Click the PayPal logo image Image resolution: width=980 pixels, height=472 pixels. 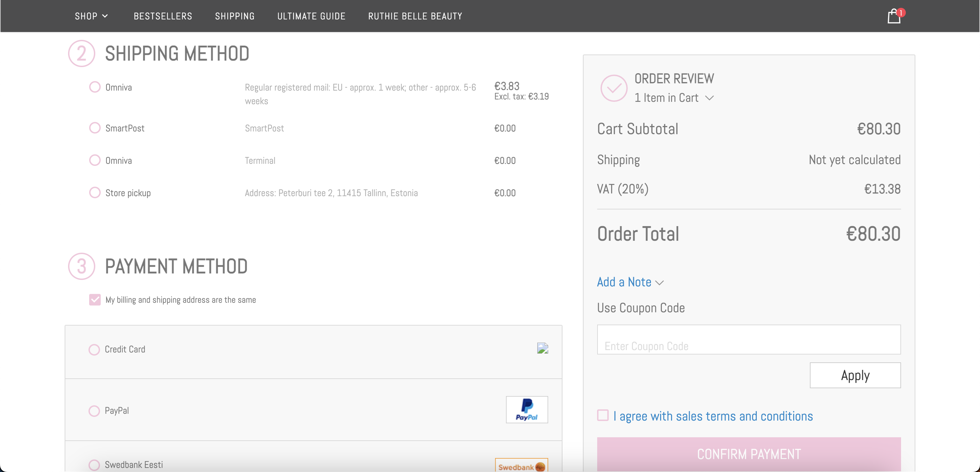click(x=526, y=410)
